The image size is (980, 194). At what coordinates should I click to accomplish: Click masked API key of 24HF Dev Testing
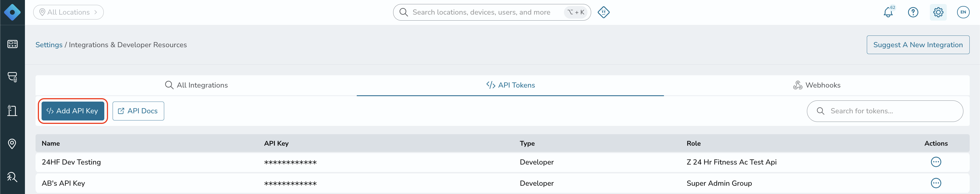pyautogui.click(x=290, y=163)
